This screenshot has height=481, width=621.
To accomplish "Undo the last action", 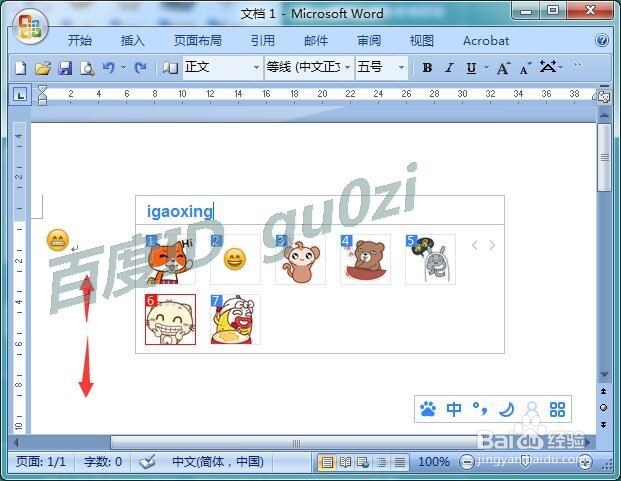I will click(x=109, y=68).
